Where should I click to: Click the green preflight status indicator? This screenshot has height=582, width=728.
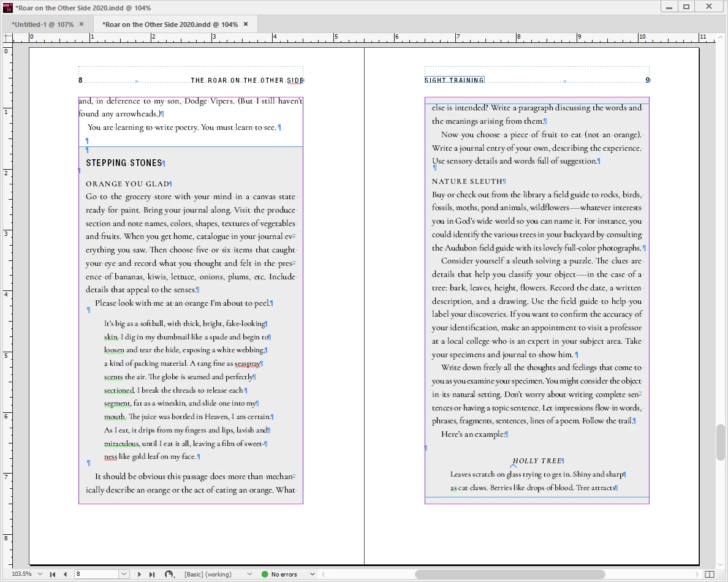point(265,574)
